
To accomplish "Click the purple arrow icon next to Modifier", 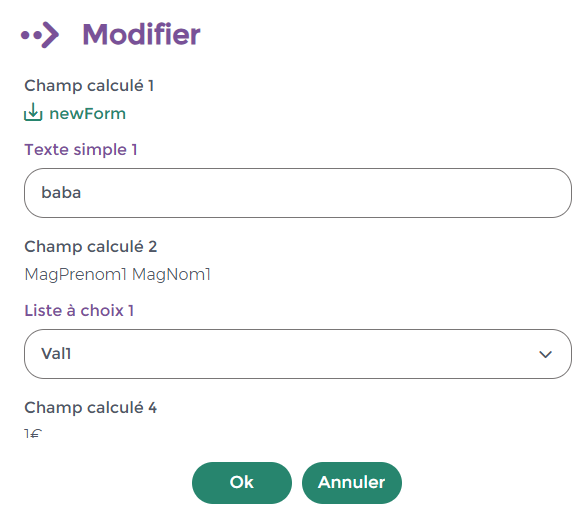I will tap(40, 35).
